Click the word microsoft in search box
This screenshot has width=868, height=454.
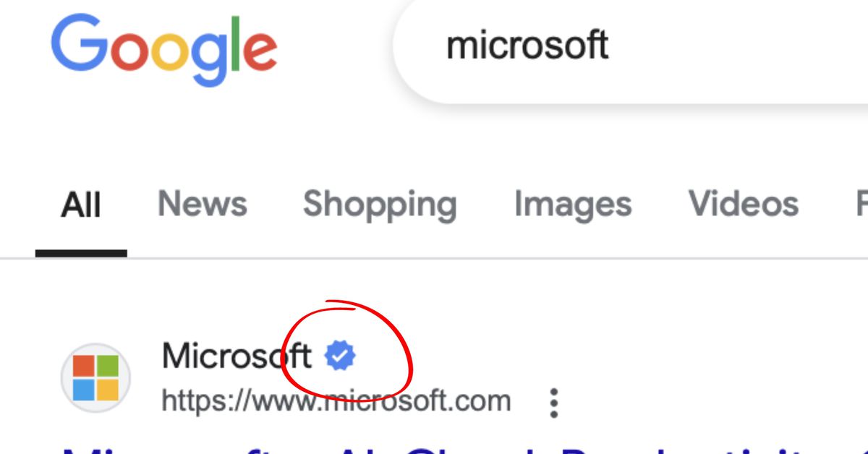pos(527,46)
